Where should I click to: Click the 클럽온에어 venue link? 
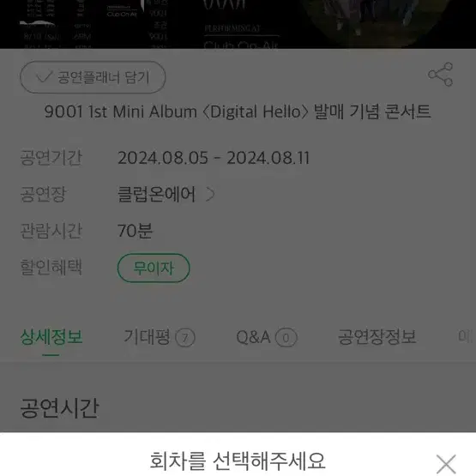click(156, 195)
